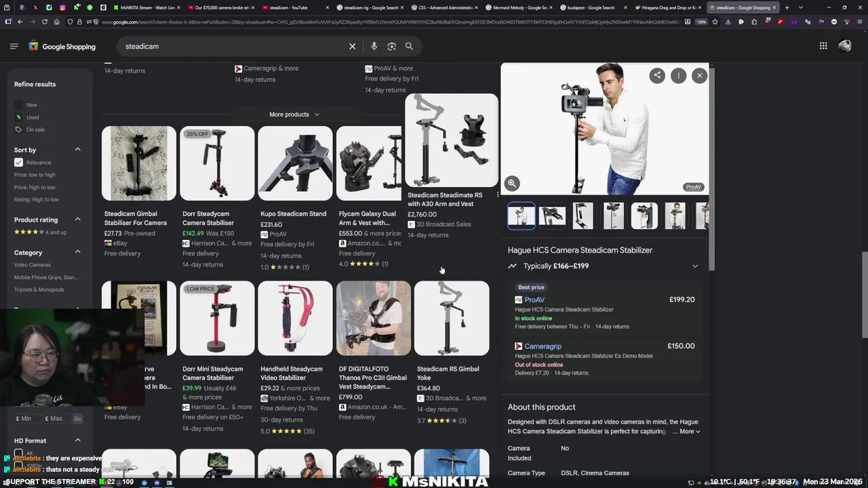
Task: Collapse the Category section
Action: click(x=77, y=252)
